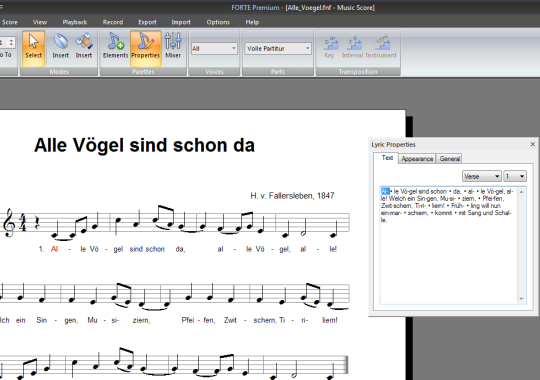The image size is (540, 380).
Task: Click the lyric word schon in first line
Action: point(155,249)
